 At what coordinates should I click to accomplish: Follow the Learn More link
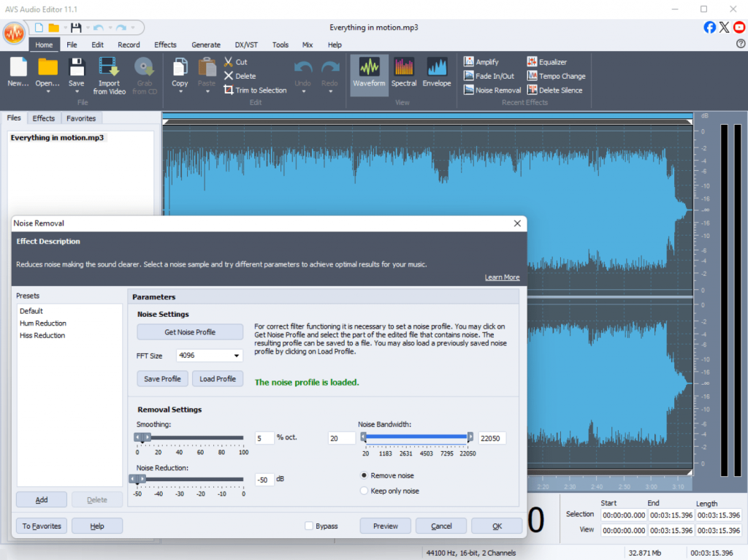(502, 277)
